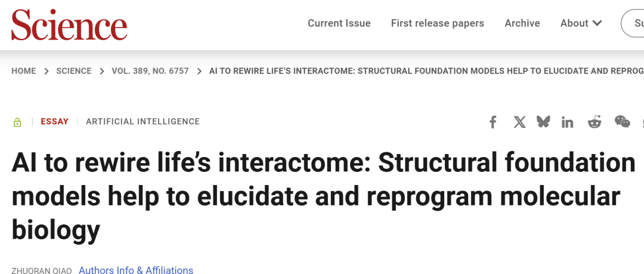
Task: Share article on Bluesky
Action: 543,122
